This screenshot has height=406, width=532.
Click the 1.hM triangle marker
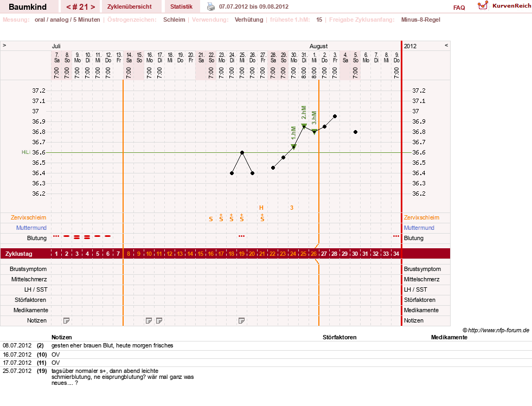[294, 146]
